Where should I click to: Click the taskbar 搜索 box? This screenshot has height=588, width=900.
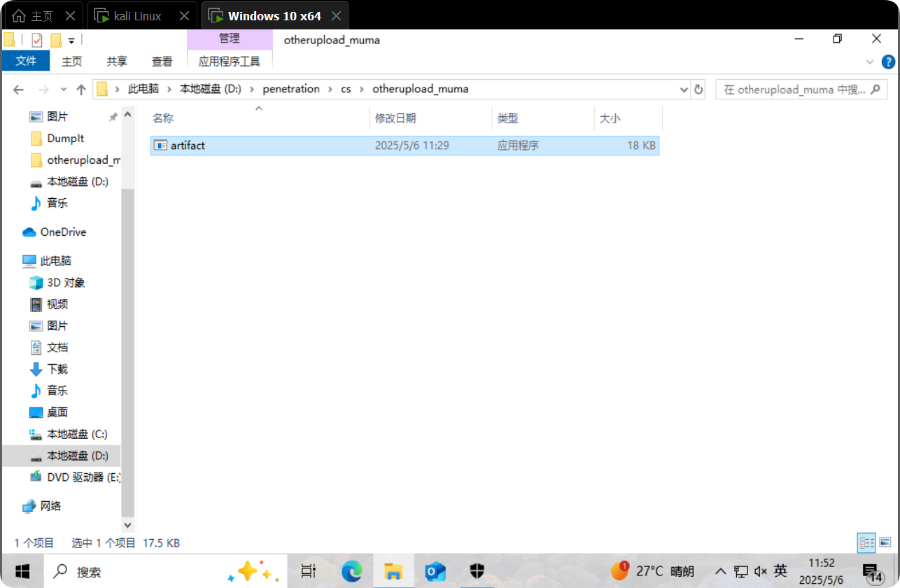(x=165, y=571)
